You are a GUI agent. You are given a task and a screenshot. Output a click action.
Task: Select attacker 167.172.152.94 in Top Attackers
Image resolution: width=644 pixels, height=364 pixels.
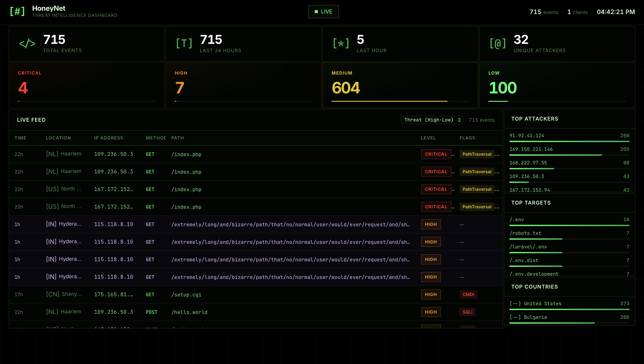point(569,190)
